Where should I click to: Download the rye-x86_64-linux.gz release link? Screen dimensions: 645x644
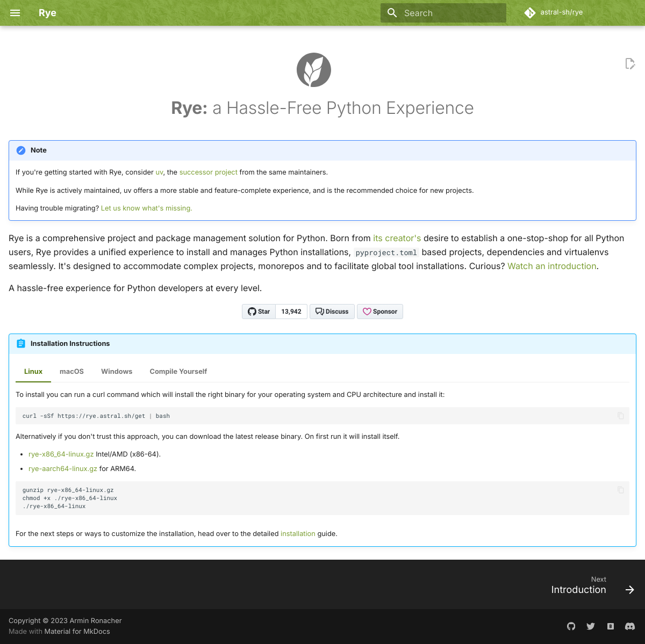pyautogui.click(x=61, y=454)
